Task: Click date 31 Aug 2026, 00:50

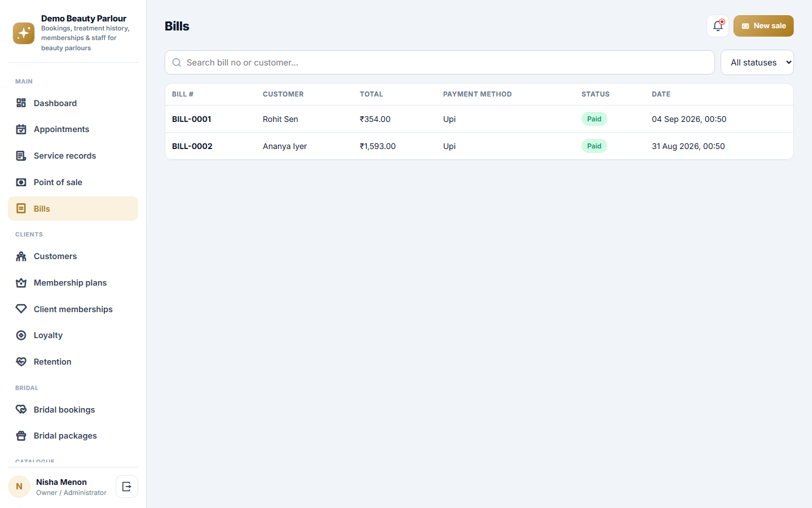Action: click(x=689, y=146)
